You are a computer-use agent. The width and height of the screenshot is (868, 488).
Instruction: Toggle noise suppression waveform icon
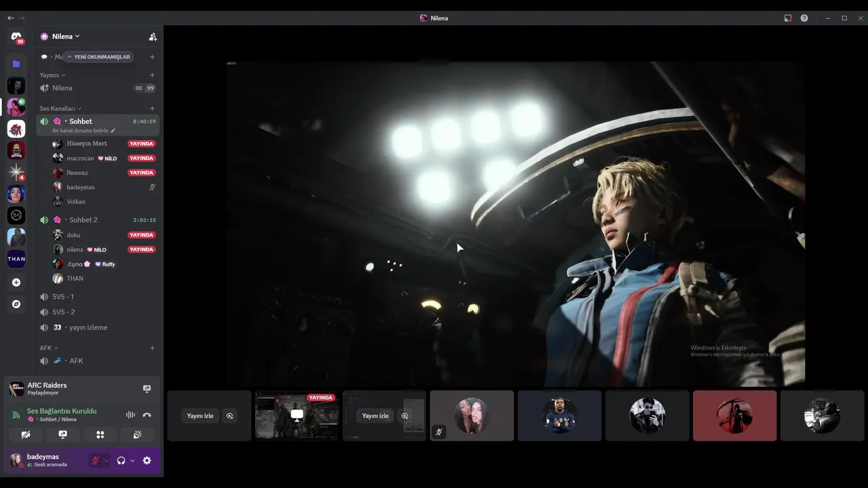point(130,415)
